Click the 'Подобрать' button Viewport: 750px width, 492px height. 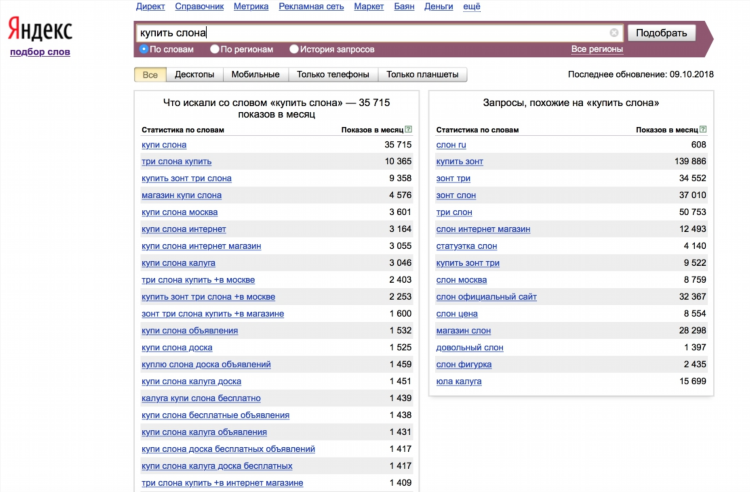tap(662, 33)
